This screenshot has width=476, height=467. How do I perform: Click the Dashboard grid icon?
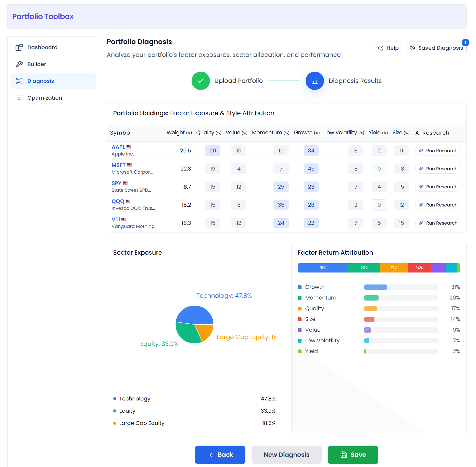pos(19,47)
